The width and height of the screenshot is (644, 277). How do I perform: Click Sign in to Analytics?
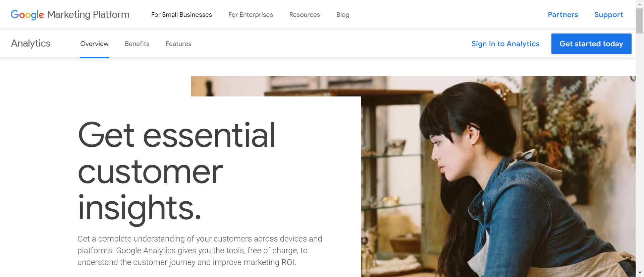tap(505, 44)
